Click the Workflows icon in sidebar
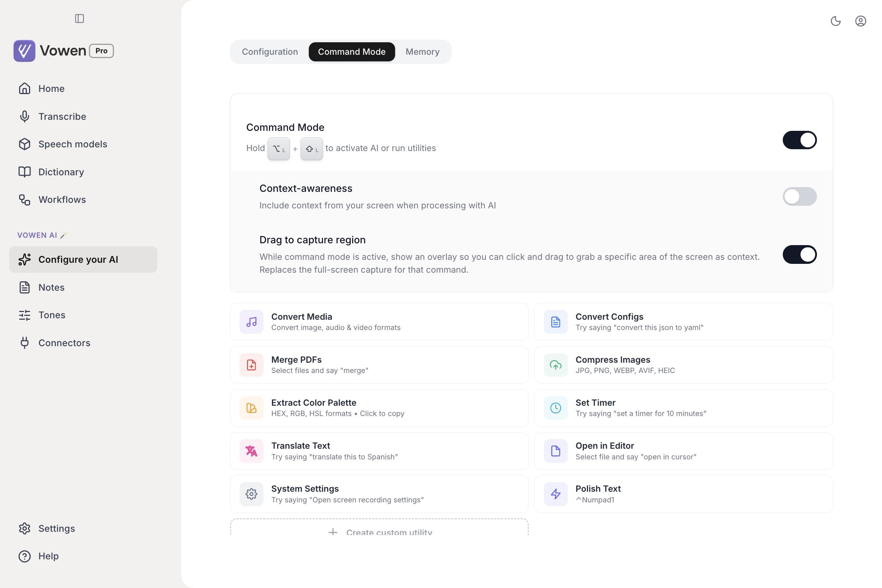Screen dimensions: 882x588 (25, 200)
